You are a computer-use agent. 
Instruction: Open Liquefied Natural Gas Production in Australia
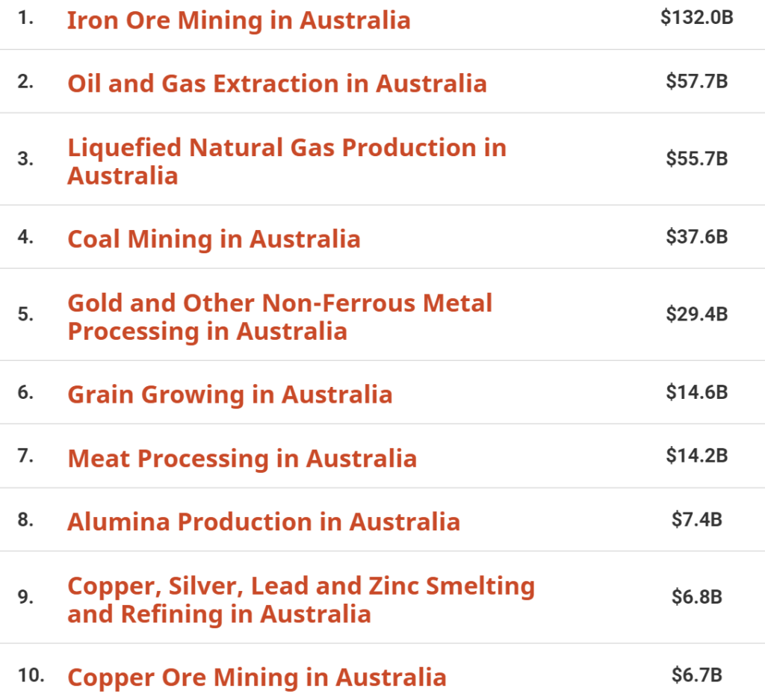click(286, 161)
